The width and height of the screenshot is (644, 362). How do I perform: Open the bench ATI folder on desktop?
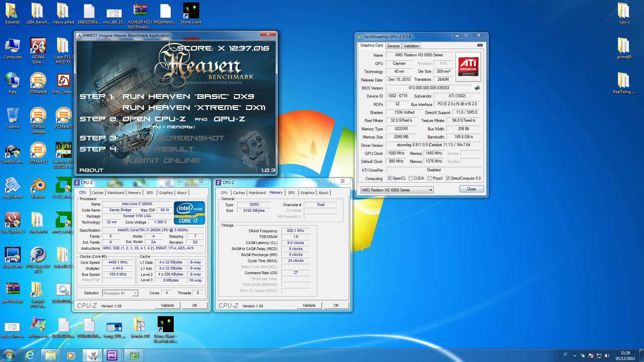pos(140,327)
